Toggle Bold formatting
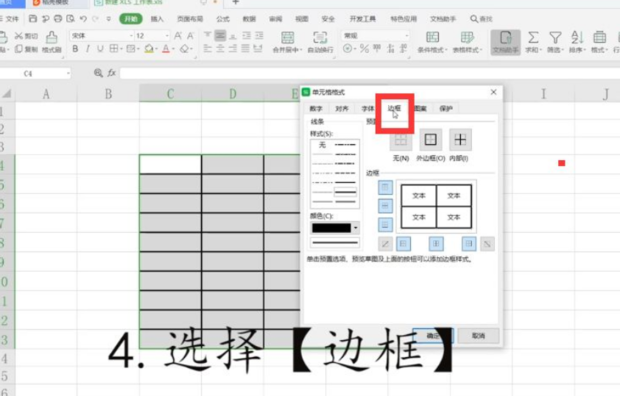The width and height of the screenshot is (620, 396). click(x=75, y=49)
